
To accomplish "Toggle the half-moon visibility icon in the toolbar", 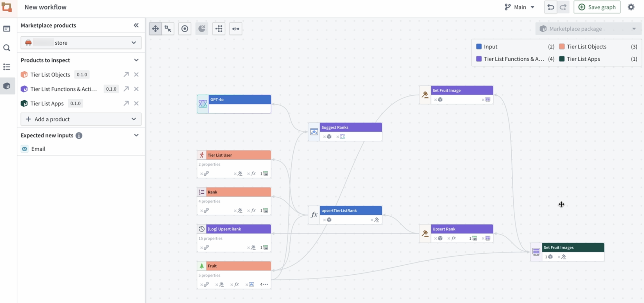I will [202, 28].
